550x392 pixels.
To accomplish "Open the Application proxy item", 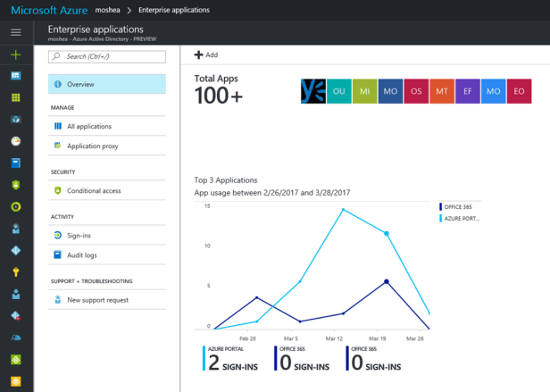I will 106,146.
